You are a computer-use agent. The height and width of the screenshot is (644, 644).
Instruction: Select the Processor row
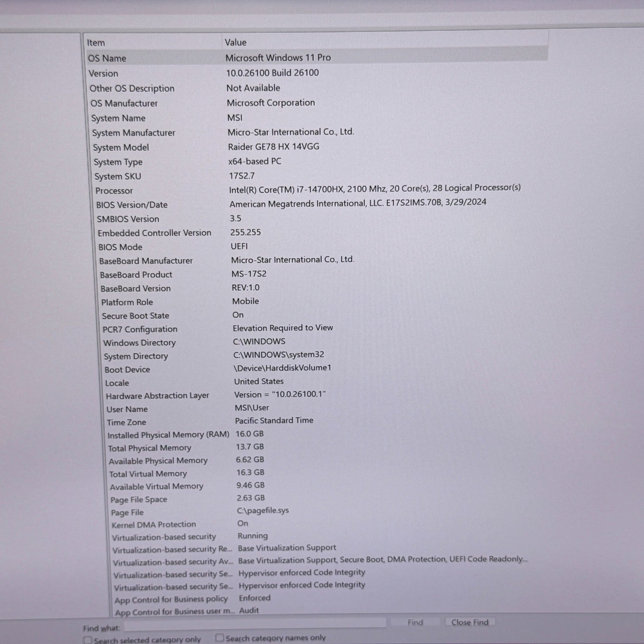114,191
